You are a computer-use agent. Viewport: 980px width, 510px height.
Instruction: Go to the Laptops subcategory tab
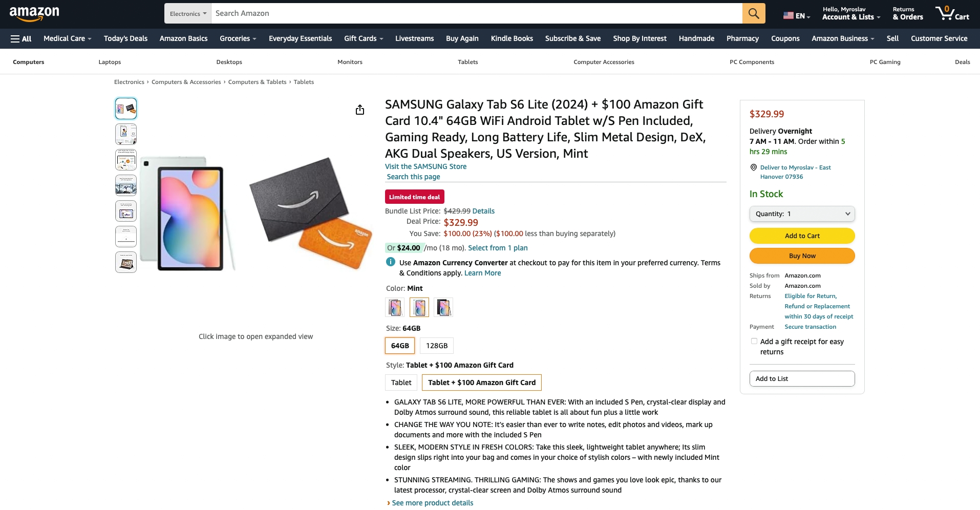pos(110,62)
